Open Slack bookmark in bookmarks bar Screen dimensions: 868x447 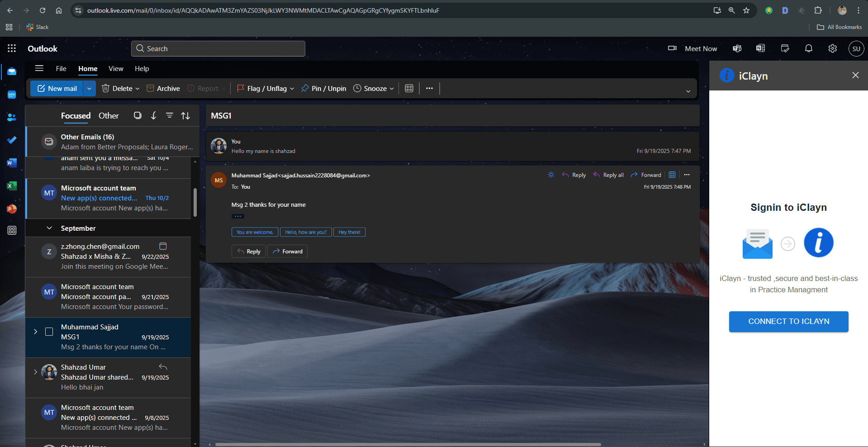coord(38,27)
